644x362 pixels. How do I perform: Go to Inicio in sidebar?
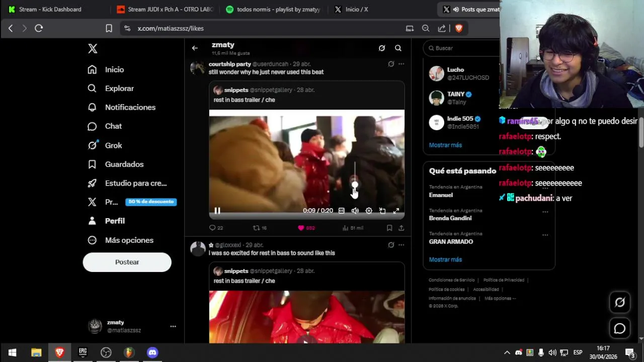106,69
